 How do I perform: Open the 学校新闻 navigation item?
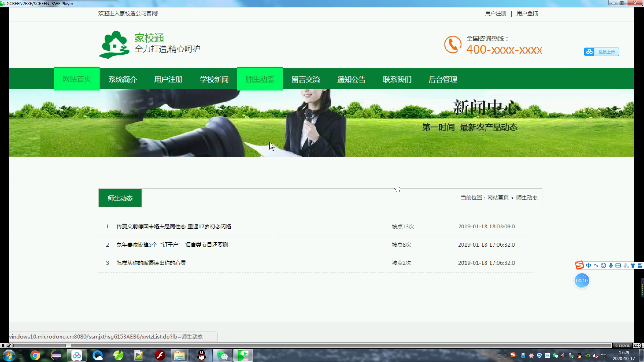[214, 79]
